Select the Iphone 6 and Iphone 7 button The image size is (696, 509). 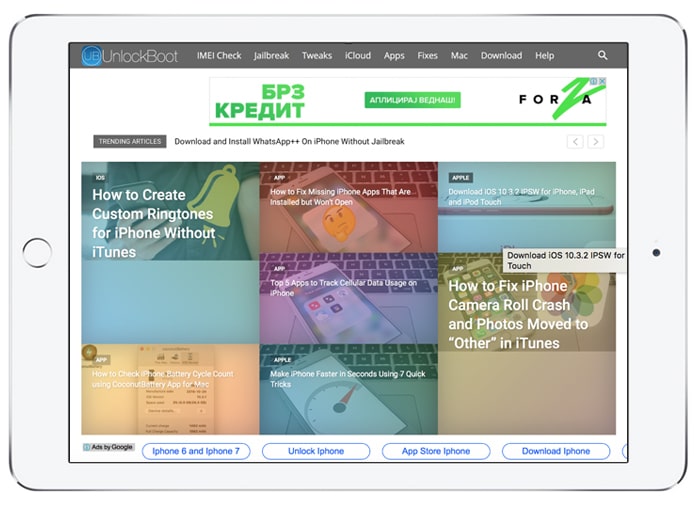(196, 451)
